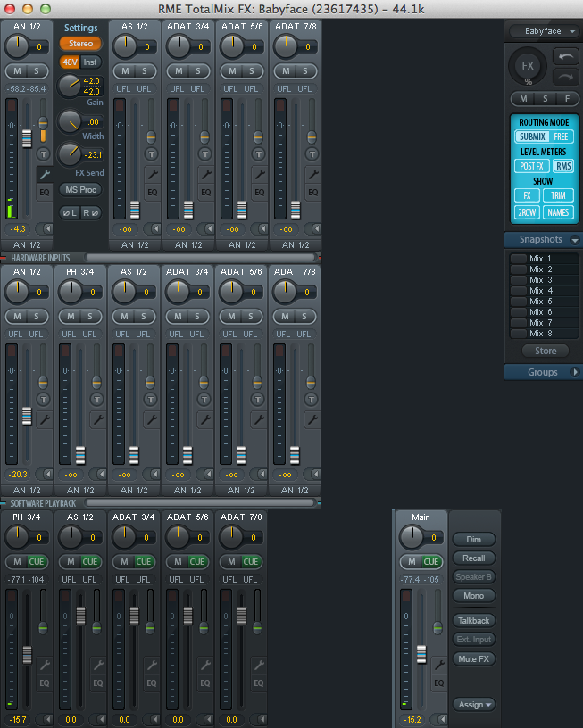Select snapshot Mix 1

544,259
